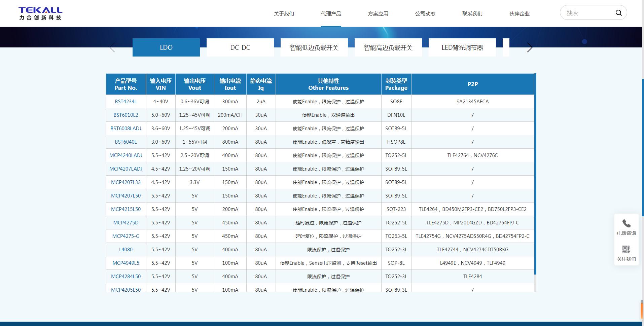The image size is (644, 326).
Task: Open 方案应用 navigation menu
Action: (x=378, y=13)
